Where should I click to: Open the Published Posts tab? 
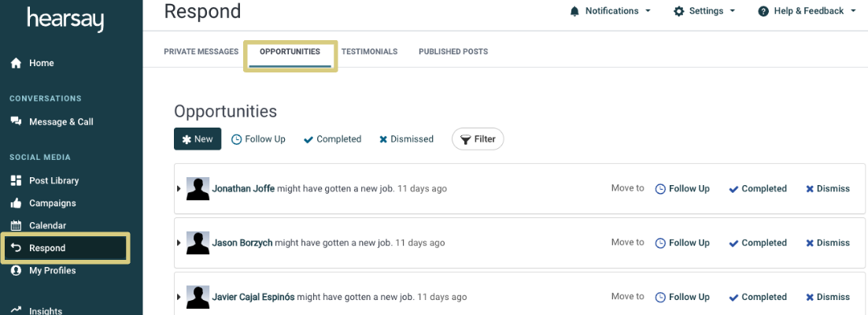[x=452, y=51]
